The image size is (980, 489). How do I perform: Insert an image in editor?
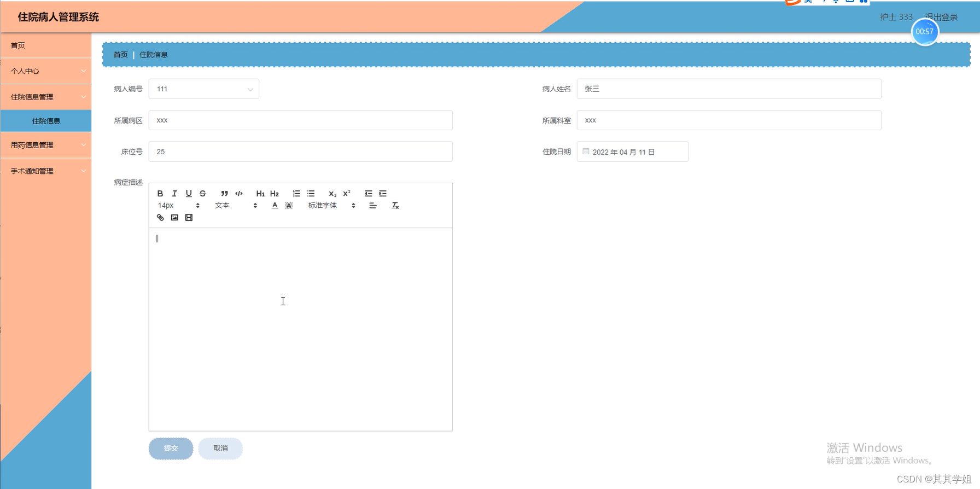click(174, 218)
